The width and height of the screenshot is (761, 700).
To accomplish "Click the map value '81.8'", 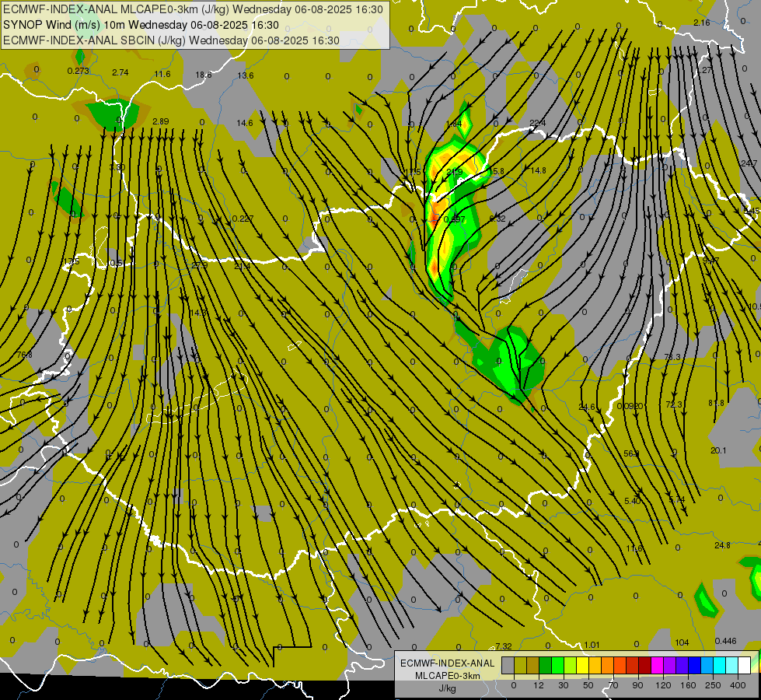I will coord(716,403).
